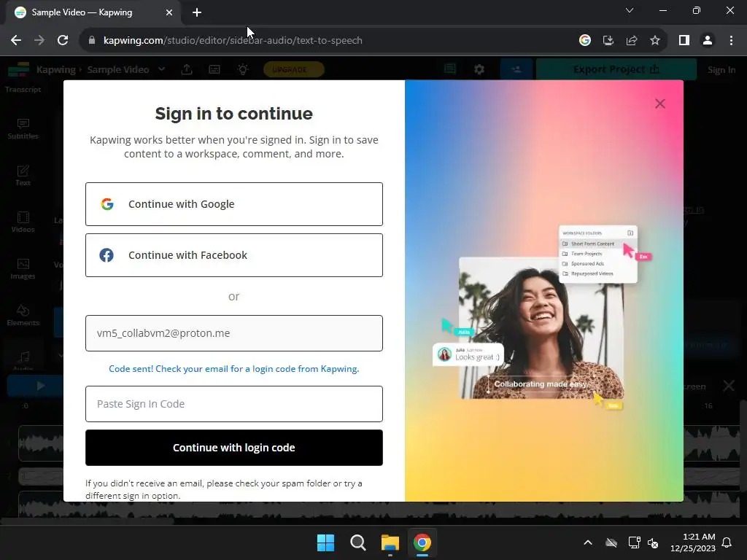
Task: Open the Text sidebar panel
Action: 23,176
